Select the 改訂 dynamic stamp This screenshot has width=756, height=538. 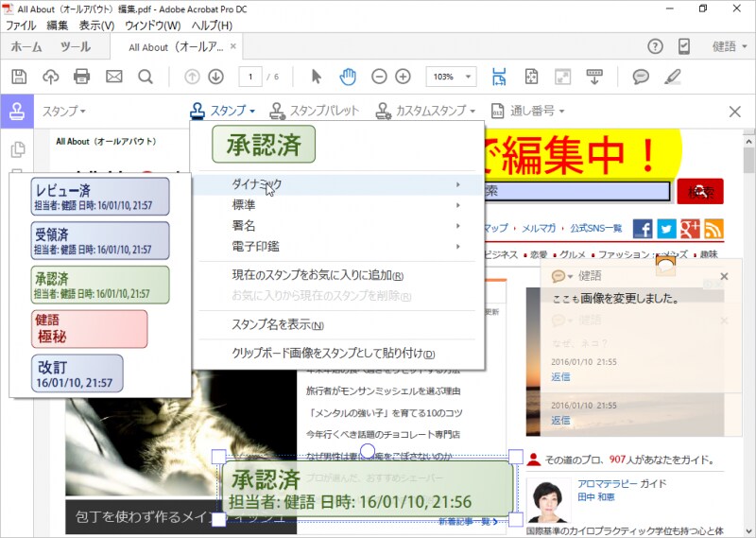(77, 373)
